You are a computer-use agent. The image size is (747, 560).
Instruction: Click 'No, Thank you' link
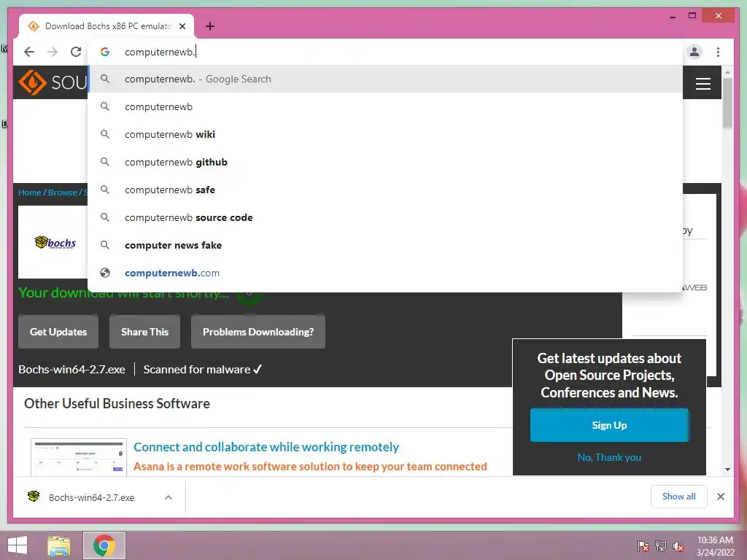[x=609, y=457]
